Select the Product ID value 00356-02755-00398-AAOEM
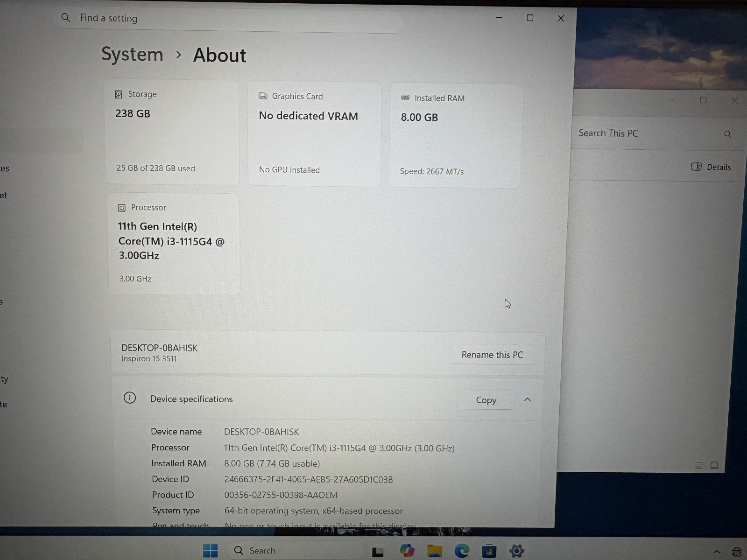Screen dimensions: 747x560 click(x=281, y=495)
